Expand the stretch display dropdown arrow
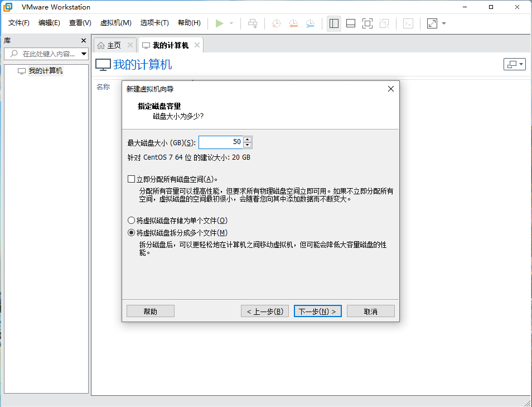The height and width of the screenshot is (407, 532). pos(444,23)
